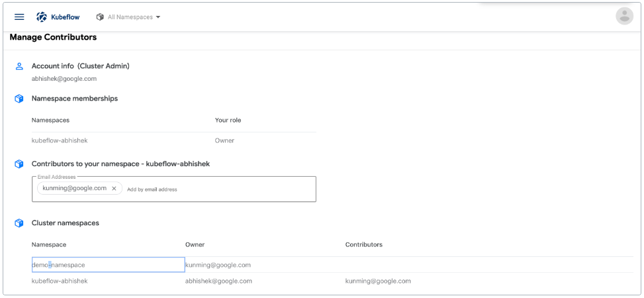Screen dimensions: 644x298
Task: Open the hamburger navigation menu
Action: coord(19,17)
